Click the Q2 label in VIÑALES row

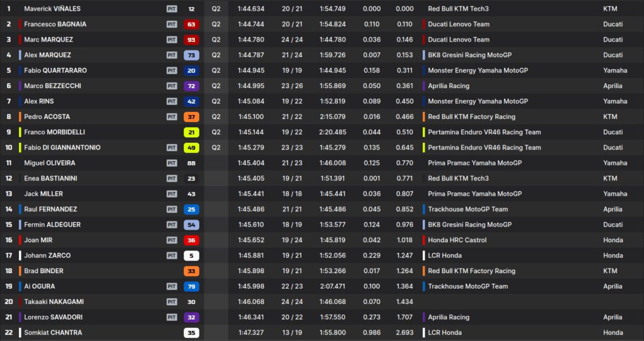[216, 9]
